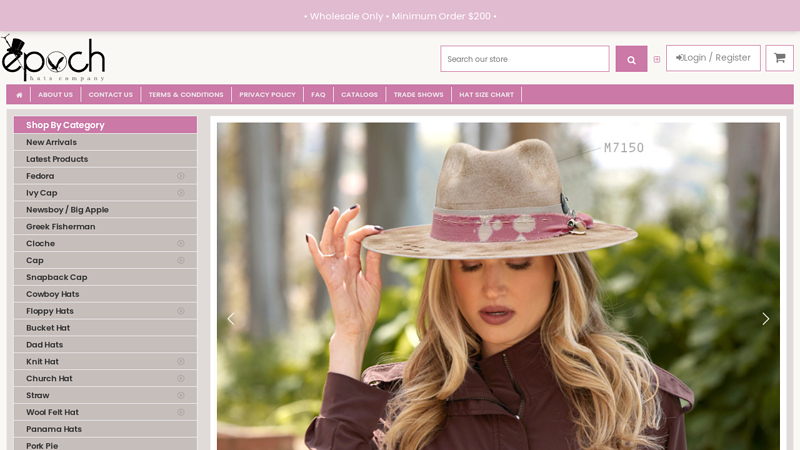Click the Epoch Hats Company logo
Screen dimensions: 800x450
point(53,59)
